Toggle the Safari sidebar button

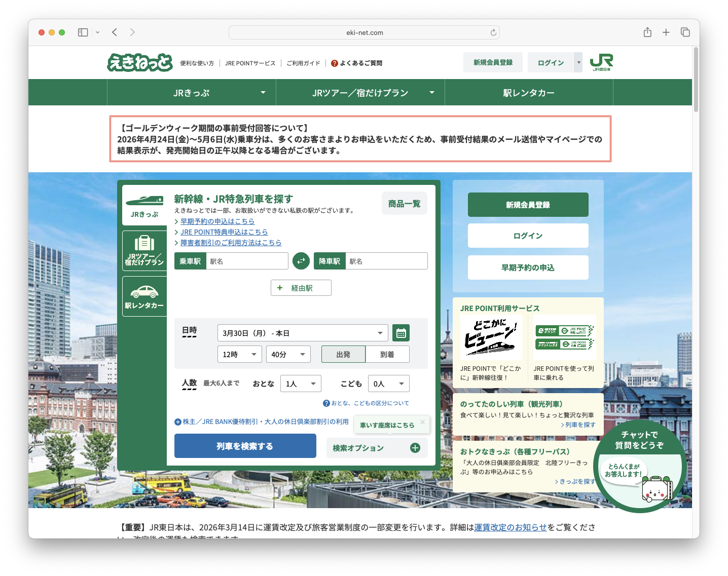pos(82,32)
